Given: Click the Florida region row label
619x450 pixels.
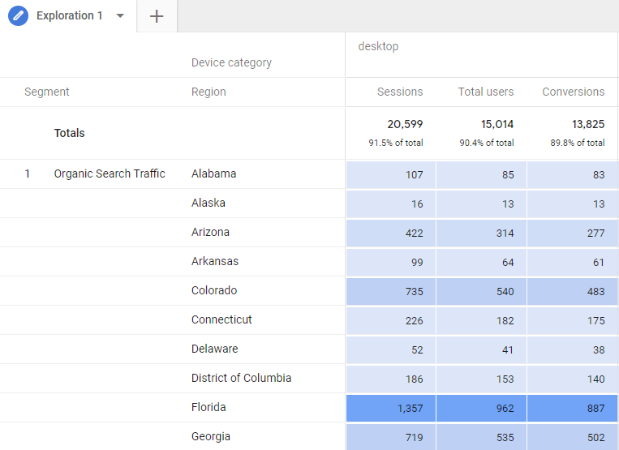Looking at the screenshot, I should (x=208, y=407).
